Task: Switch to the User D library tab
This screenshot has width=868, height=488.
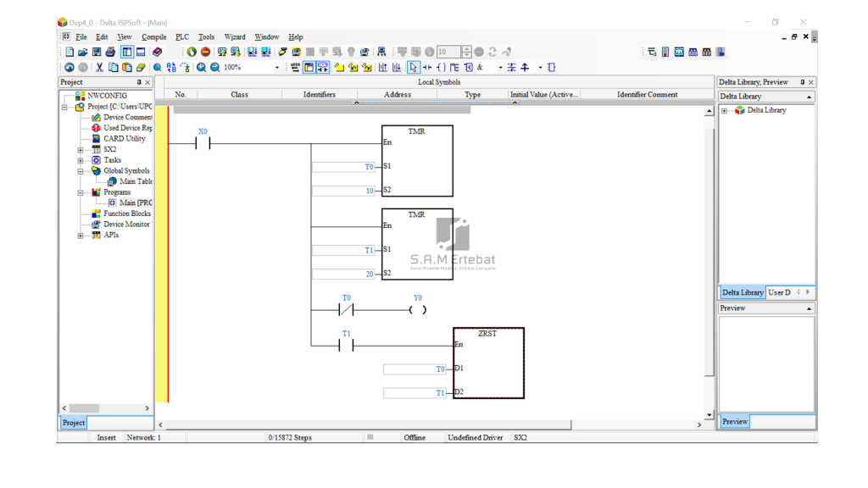Action: point(779,292)
